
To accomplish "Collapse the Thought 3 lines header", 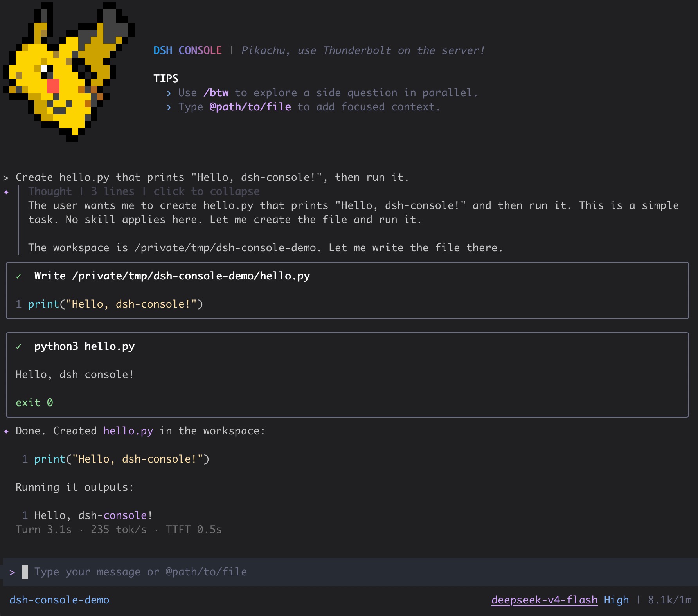I will point(144,191).
